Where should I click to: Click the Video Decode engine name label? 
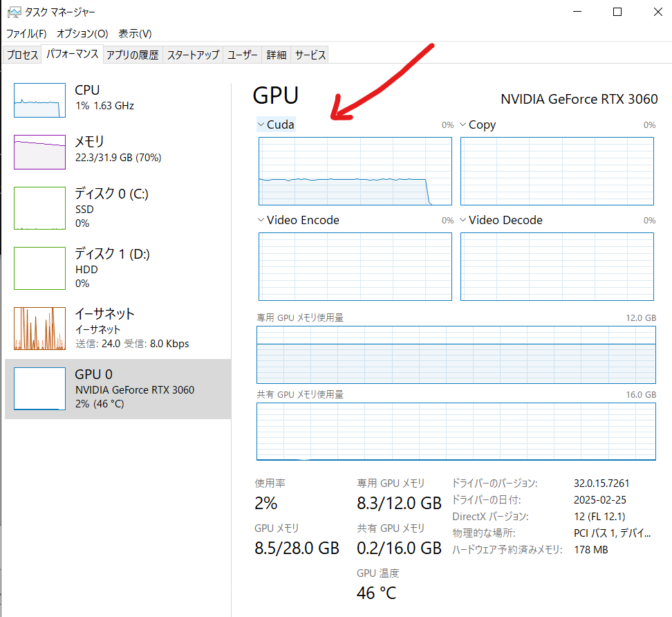pyautogui.click(x=505, y=220)
